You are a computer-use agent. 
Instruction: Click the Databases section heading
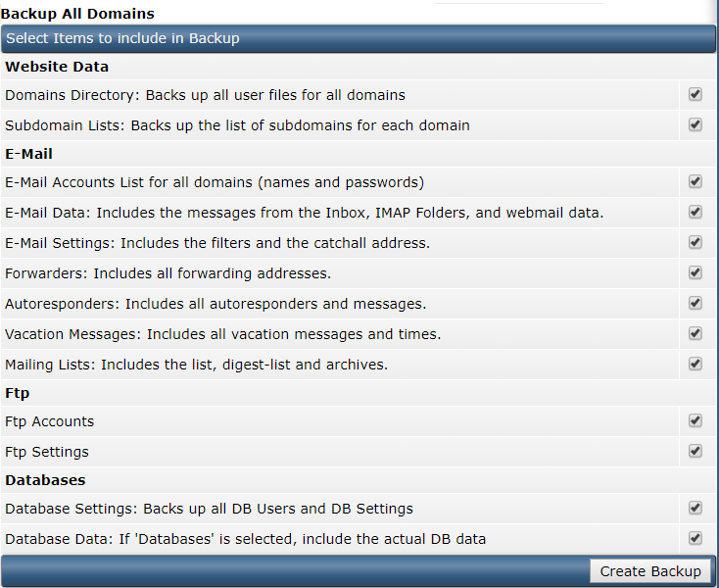tap(45, 480)
